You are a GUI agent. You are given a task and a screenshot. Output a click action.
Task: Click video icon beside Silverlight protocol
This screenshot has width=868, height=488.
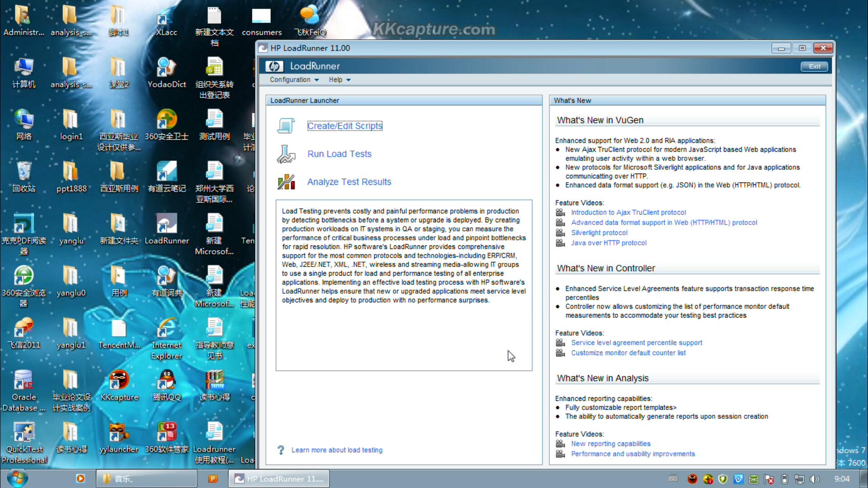tap(560, 233)
